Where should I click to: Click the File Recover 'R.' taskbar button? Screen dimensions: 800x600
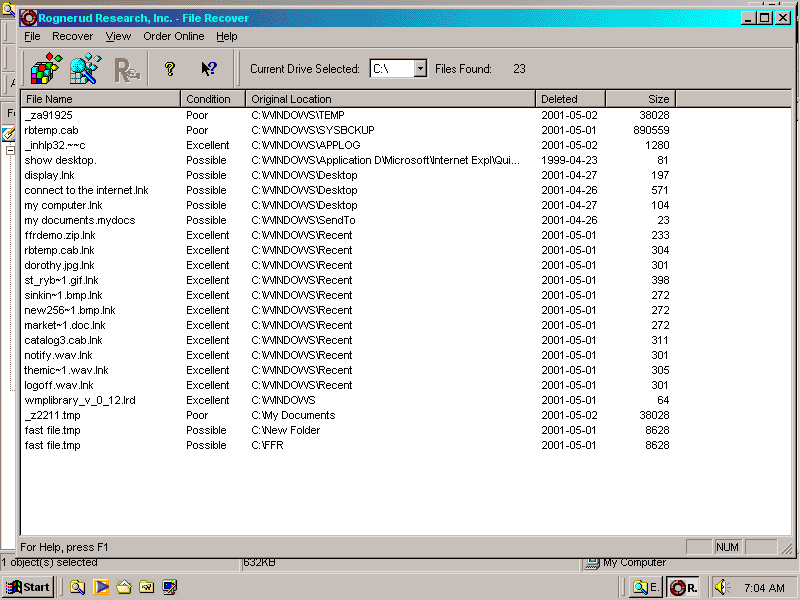coord(683,587)
